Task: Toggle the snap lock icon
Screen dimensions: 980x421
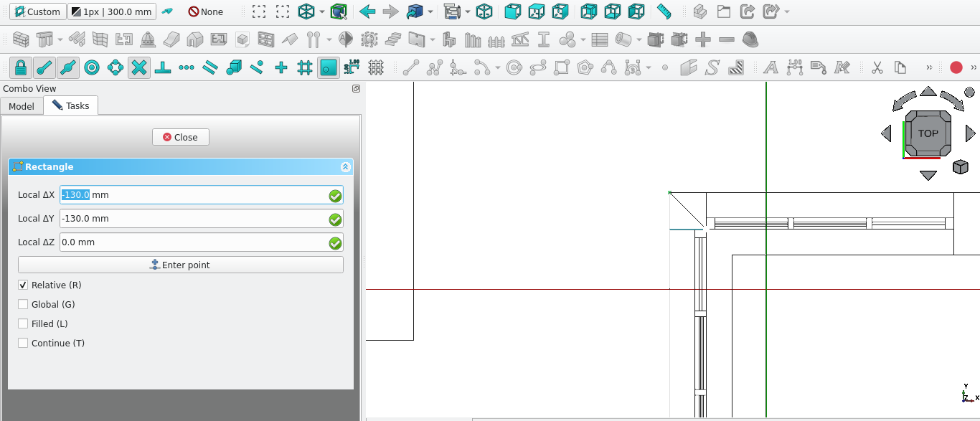Action: (21, 67)
